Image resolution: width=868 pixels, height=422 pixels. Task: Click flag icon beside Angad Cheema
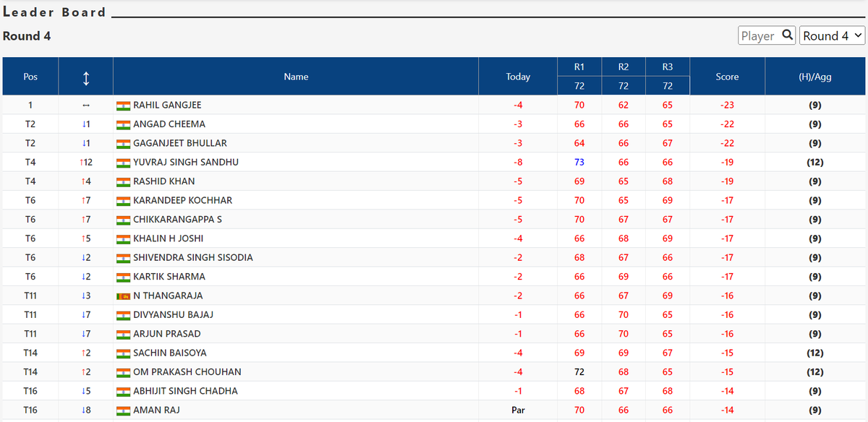tap(123, 124)
